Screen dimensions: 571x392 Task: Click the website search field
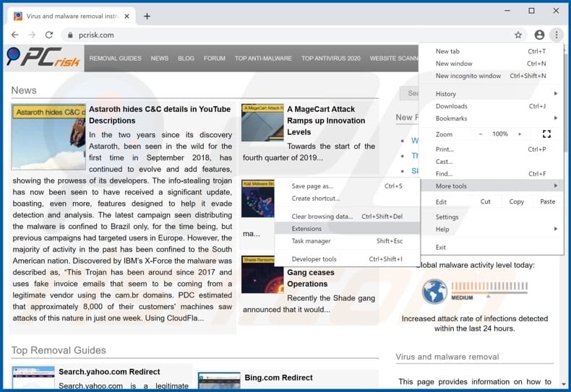[x=409, y=93]
